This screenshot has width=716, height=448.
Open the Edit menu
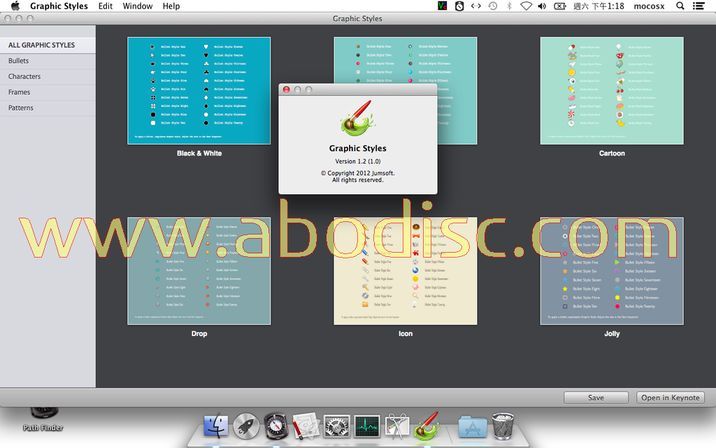click(105, 6)
